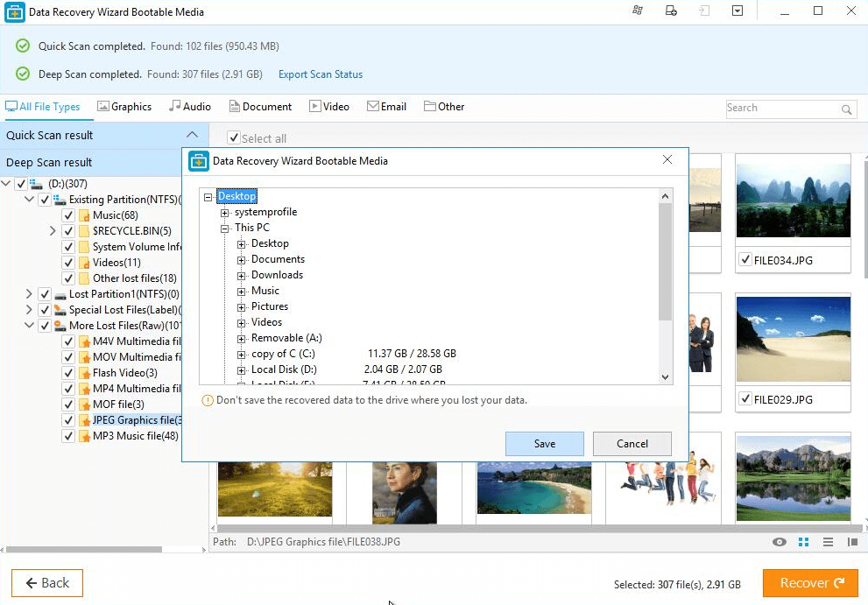Switch to thumbnail grid view
Screen dimensions: 868x605
coord(804,543)
